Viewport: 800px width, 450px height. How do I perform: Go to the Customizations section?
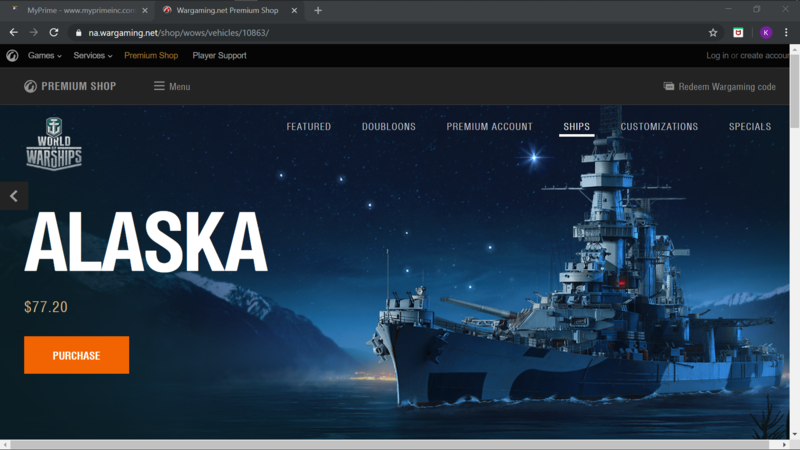pos(659,127)
